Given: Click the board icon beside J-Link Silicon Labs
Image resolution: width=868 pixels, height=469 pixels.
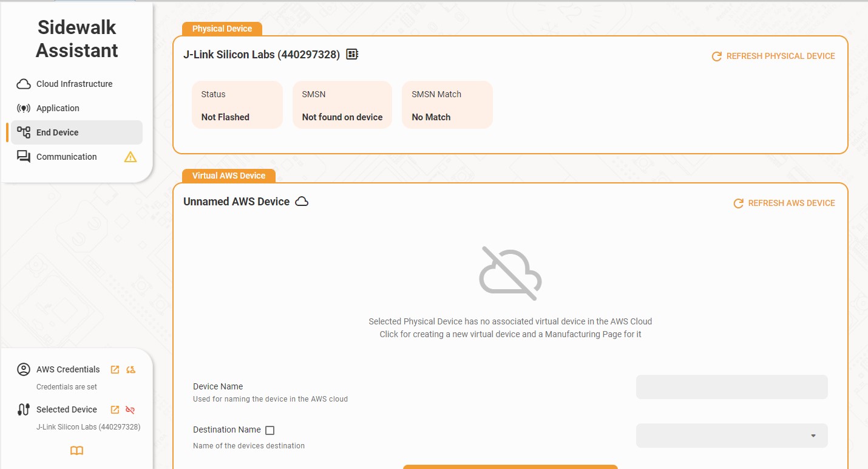Looking at the screenshot, I should coord(352,55).
